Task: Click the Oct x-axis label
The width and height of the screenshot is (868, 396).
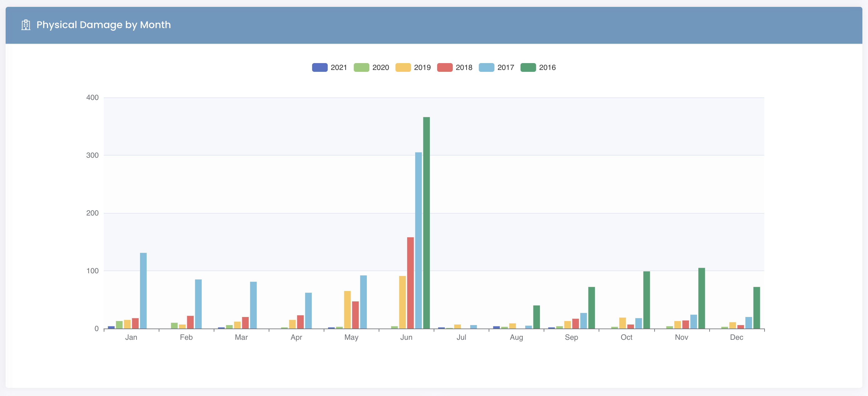Action: (626, 337)
